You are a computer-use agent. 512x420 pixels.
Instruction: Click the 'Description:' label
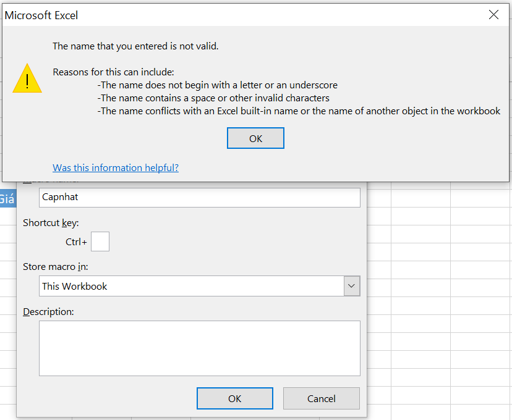(x=48, y=312)
